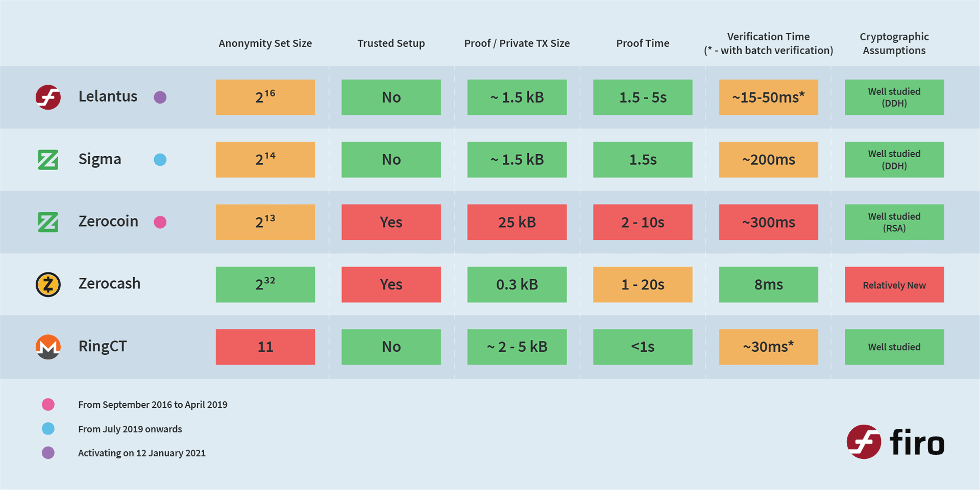980x490 pixels.
Task: Click the Anonymity Set Size column header
Action: pyautogui.click(x=265, y=43)
